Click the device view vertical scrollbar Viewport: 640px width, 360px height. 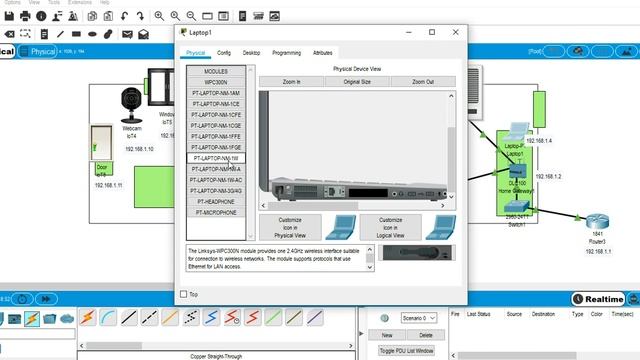451,146
